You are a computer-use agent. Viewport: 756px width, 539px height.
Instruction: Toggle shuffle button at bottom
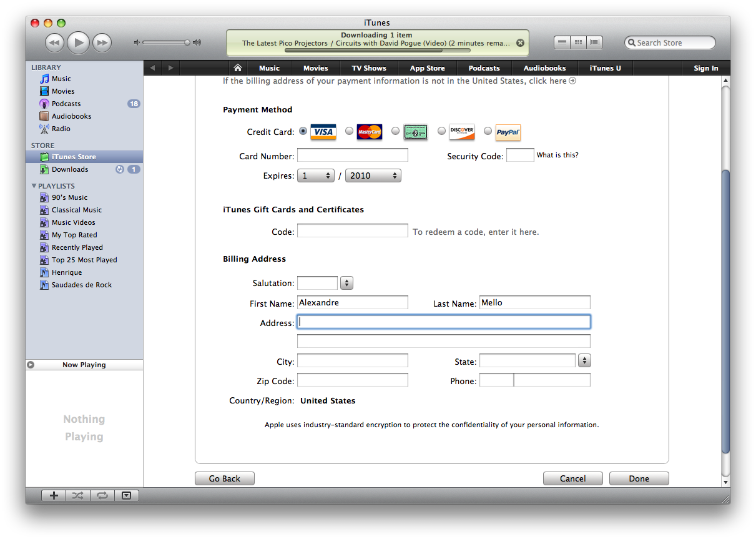coord(77,495)
